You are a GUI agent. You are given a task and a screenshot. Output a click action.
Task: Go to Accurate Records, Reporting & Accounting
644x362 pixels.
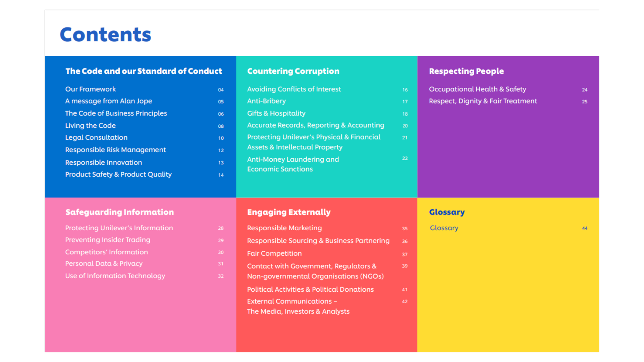click(x=315, y=125)
